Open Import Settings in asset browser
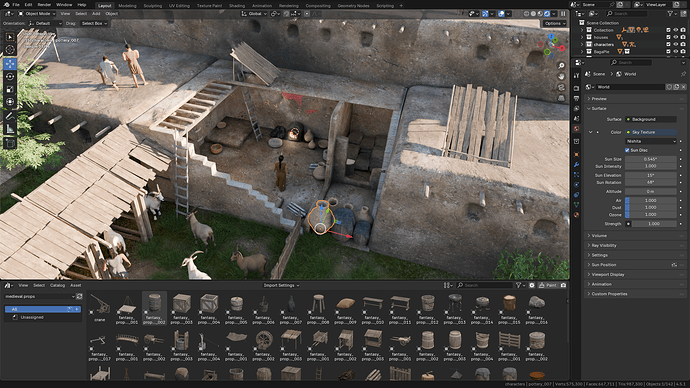690x388 pixels. click(281, 286)
